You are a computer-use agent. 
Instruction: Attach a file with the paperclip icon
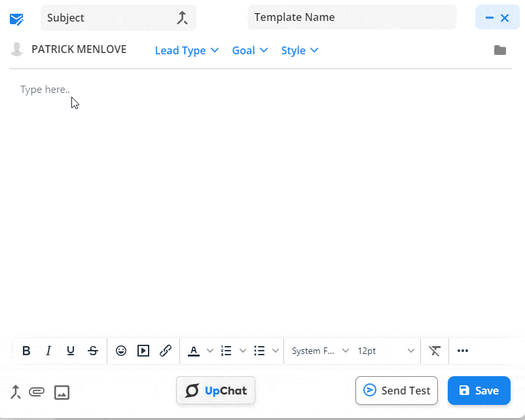(37, 392)
